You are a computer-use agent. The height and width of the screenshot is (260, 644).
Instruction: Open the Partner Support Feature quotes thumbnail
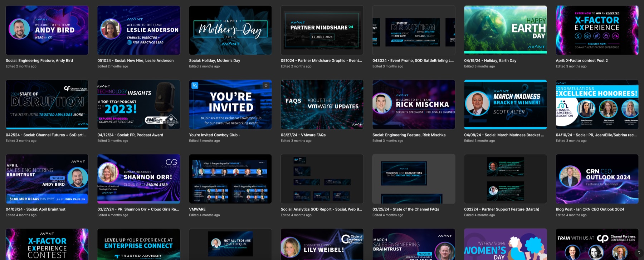(506, 179)
